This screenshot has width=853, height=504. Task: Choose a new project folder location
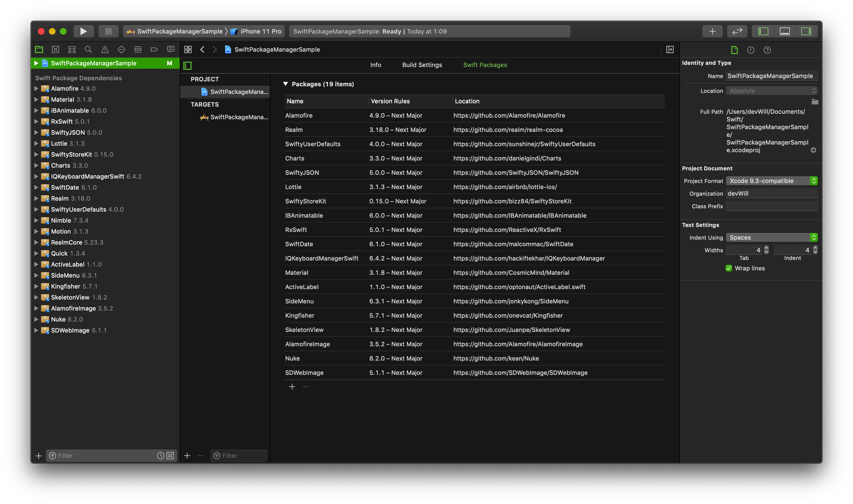point(815,102)
